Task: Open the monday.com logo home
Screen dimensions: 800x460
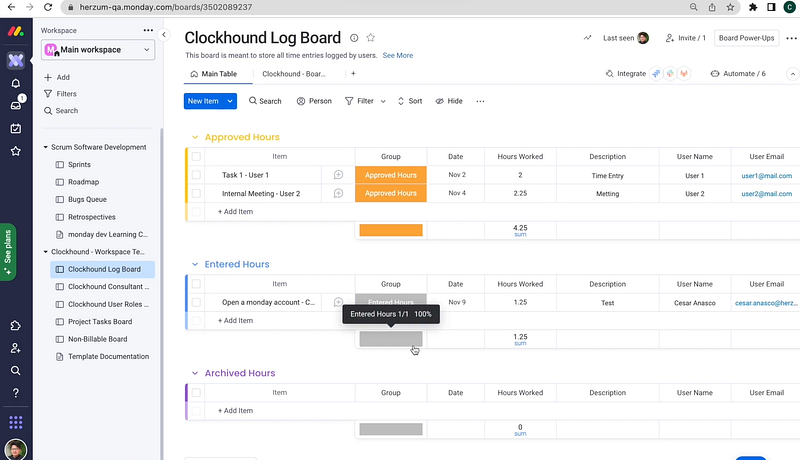Action: tap(15, 32)
